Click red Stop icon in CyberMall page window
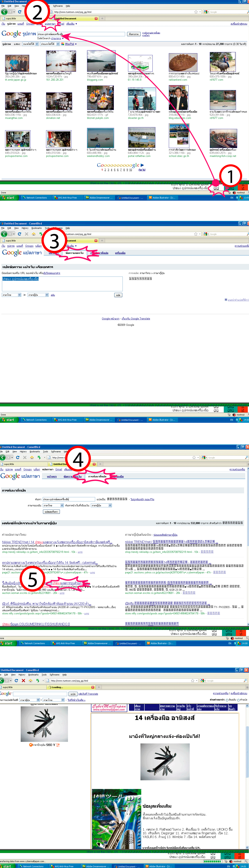This screenshot has height=868, width=249. click(23, 681)
